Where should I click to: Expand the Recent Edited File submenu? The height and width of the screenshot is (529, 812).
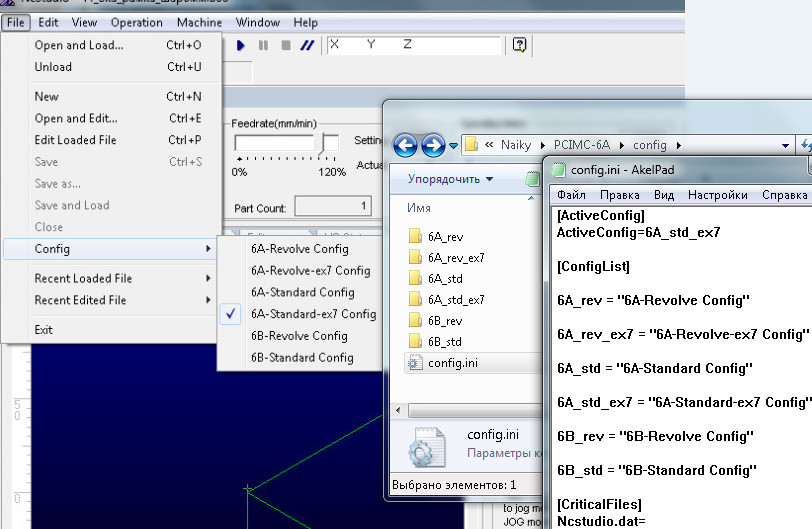coord(110,300)
